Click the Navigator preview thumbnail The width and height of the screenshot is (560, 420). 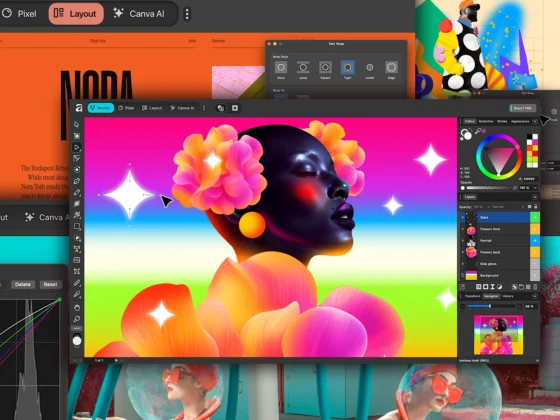click(x=498, y=335)
